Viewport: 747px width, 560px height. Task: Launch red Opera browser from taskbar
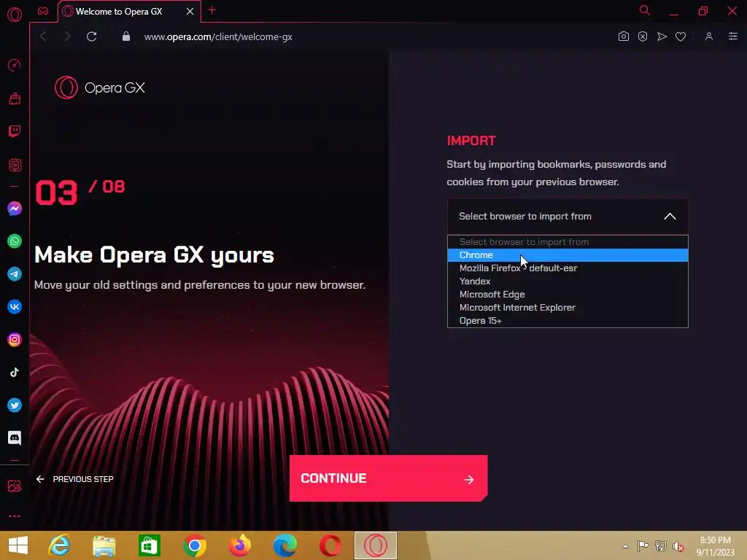coord(330,545)
